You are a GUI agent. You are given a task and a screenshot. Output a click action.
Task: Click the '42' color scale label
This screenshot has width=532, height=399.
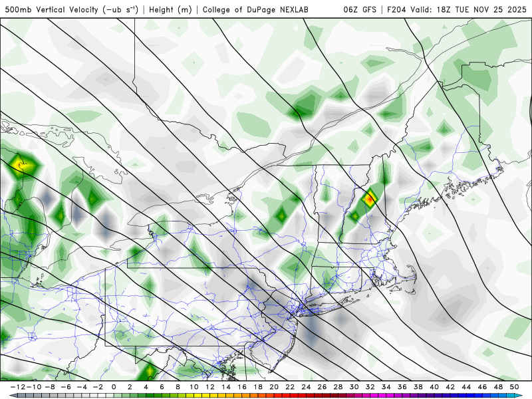click(450, 387)
